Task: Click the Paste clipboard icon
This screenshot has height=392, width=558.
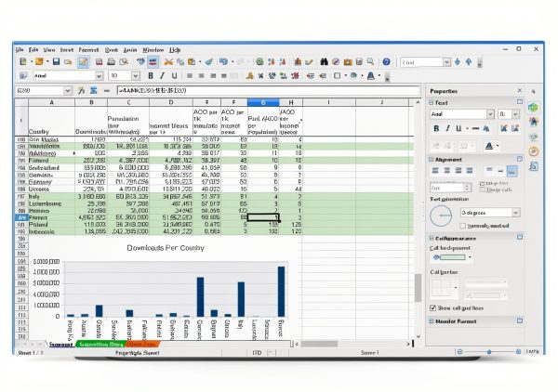Action: tap(192, 62)
